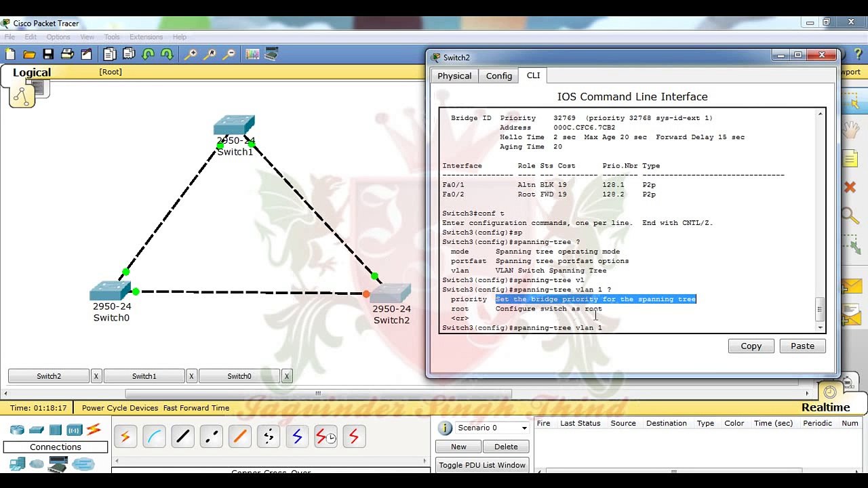The image size is (868, 488).
Task: Click the Logical workspace tab
Action: click(32, 73)
